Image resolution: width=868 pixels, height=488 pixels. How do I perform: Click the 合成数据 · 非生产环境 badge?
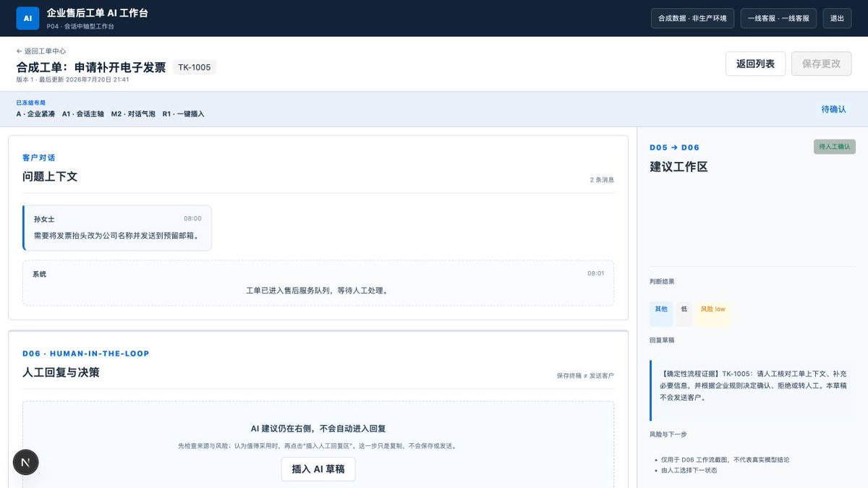click(693, 18)
